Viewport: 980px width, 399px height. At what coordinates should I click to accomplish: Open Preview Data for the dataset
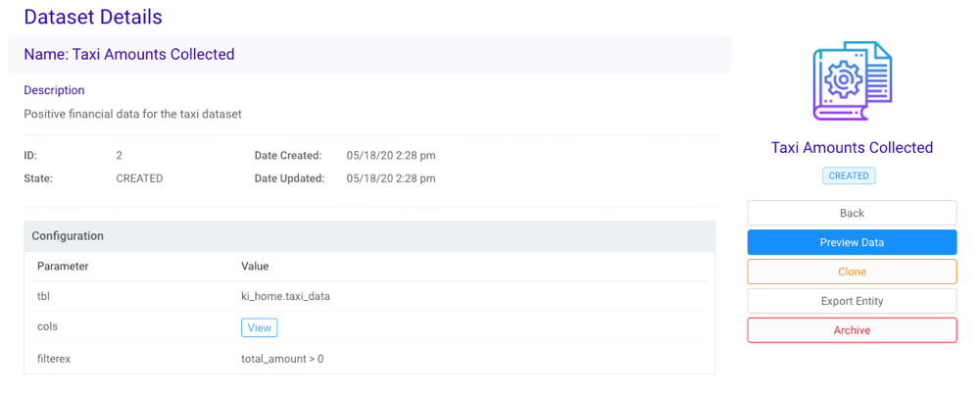pyautogui.click(x=852, y=242)
